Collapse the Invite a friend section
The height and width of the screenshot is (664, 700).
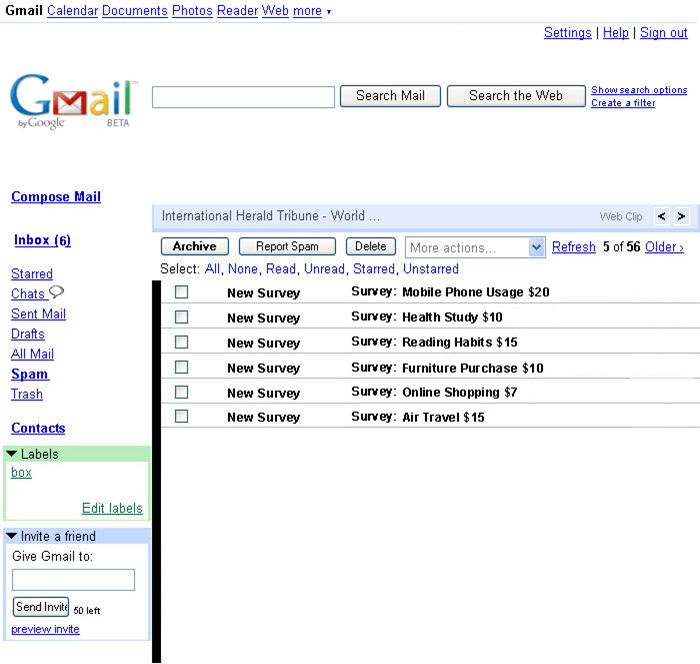tap(12, 536)
